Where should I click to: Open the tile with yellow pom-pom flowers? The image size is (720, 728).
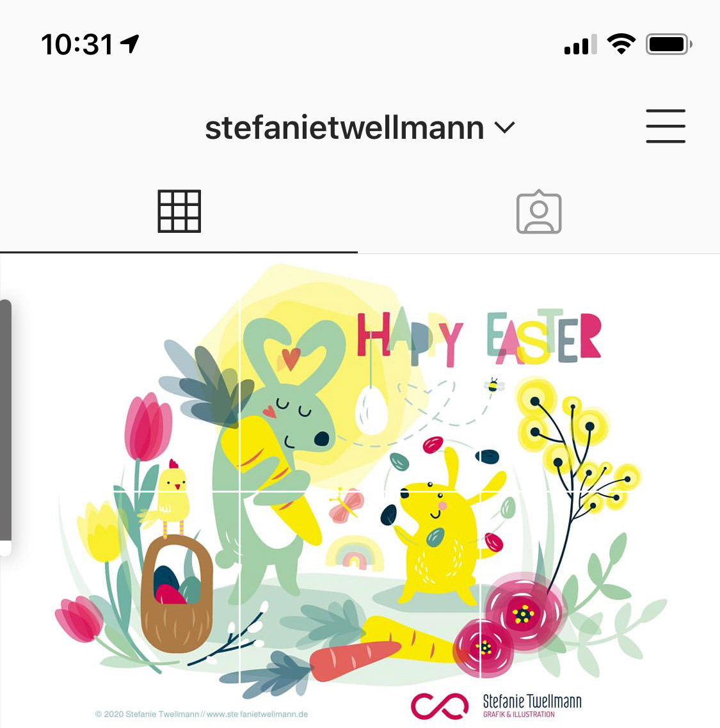click(x=600, y=373)
